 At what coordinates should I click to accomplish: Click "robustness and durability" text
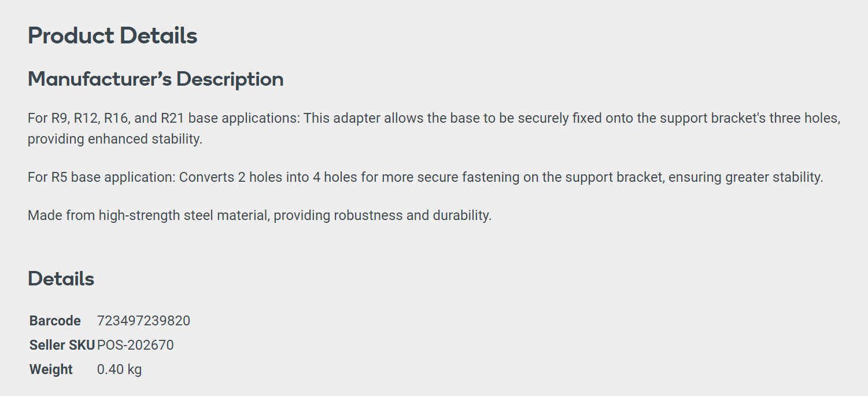[x=412, y=215]
